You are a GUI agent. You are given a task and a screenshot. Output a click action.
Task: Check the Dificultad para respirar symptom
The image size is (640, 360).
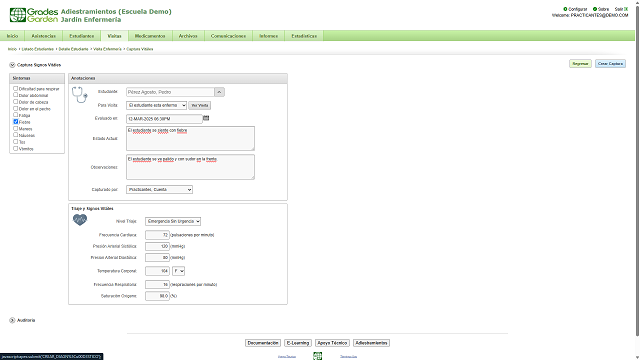coord(16,88)
